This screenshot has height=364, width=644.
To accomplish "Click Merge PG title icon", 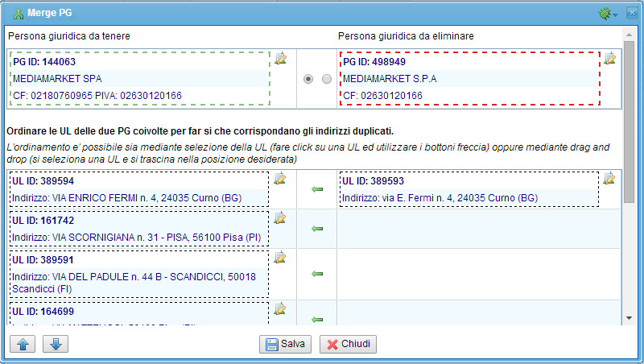I will pyautogui.click(x=19, y=14).
